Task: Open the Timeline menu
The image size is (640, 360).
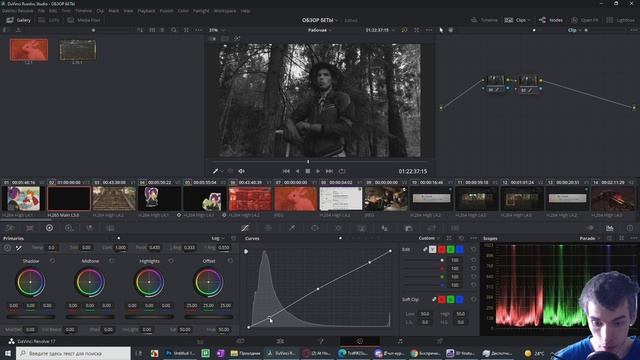Action: click(83, 11)
